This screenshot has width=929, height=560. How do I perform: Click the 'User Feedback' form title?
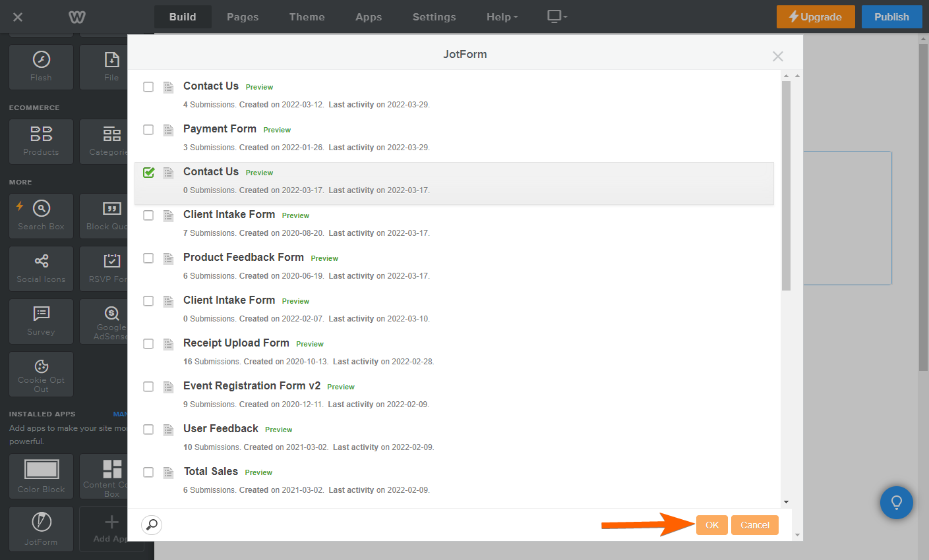[221, 429]
